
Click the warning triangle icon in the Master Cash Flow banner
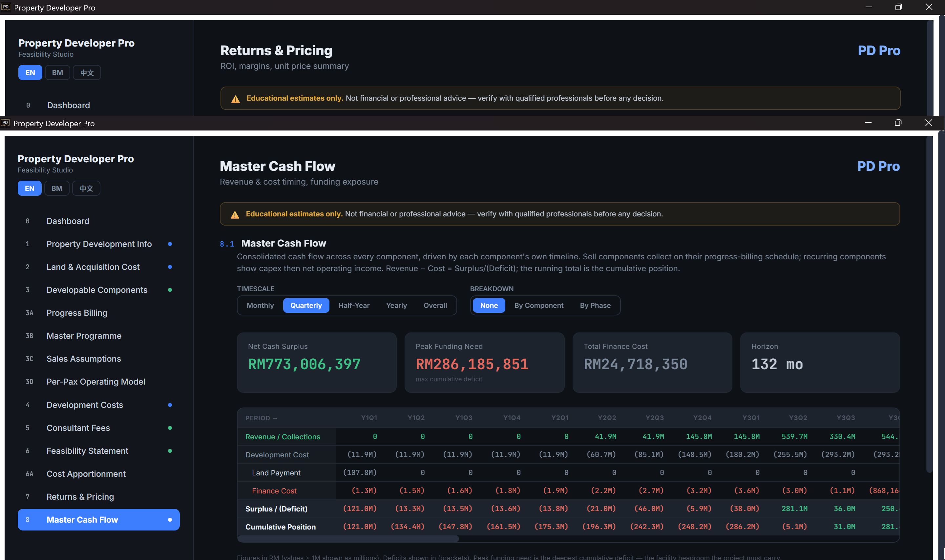point(235,214)
